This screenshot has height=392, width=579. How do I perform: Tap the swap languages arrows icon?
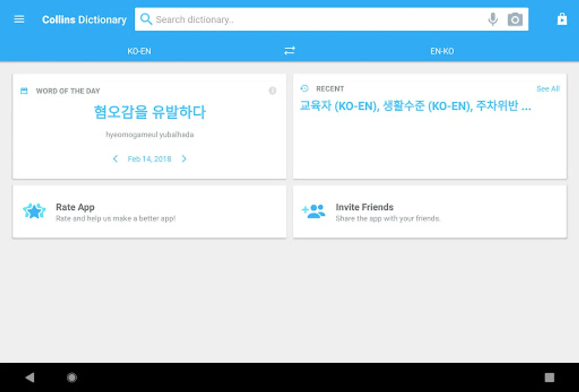[x=289, y=50]
